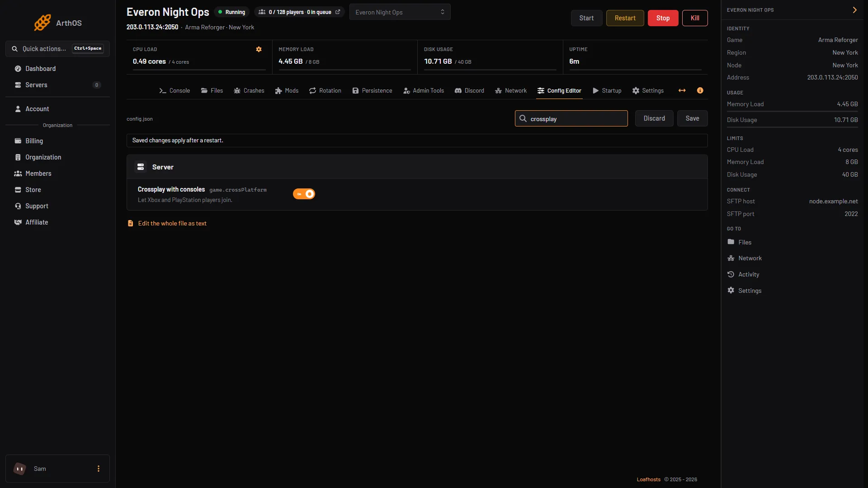Click the Kill button
868x488 pixels.
695,18
